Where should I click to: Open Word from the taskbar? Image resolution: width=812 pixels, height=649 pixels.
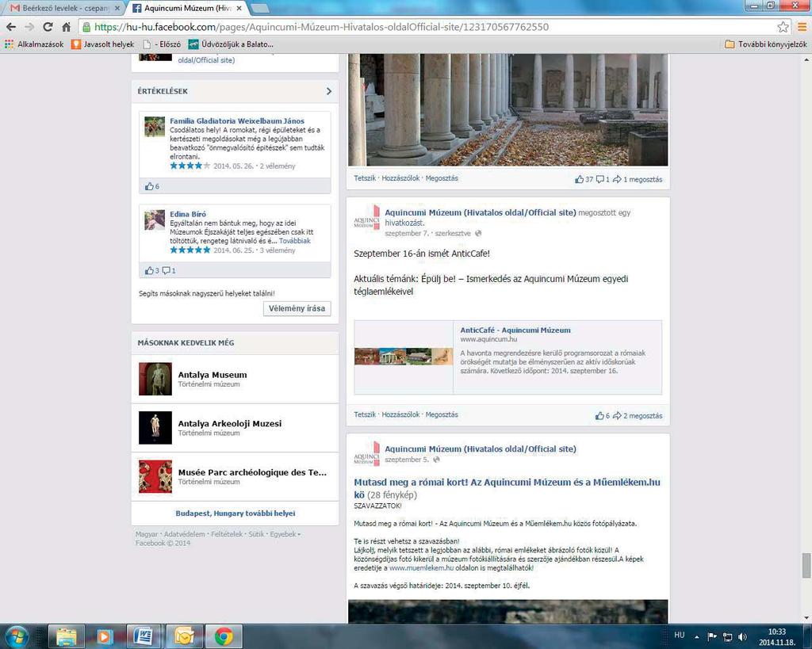142,636
